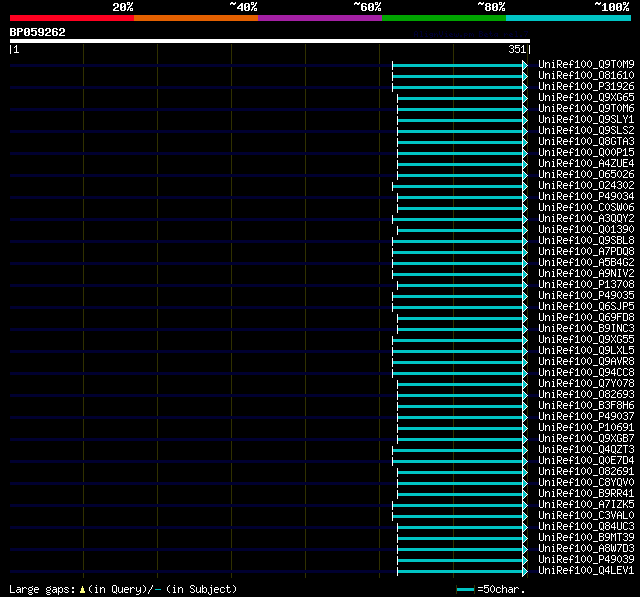Select the UniRef100_Q9XG55 label
This screenshot has width=640, height=597.
(x=586, y=340)
